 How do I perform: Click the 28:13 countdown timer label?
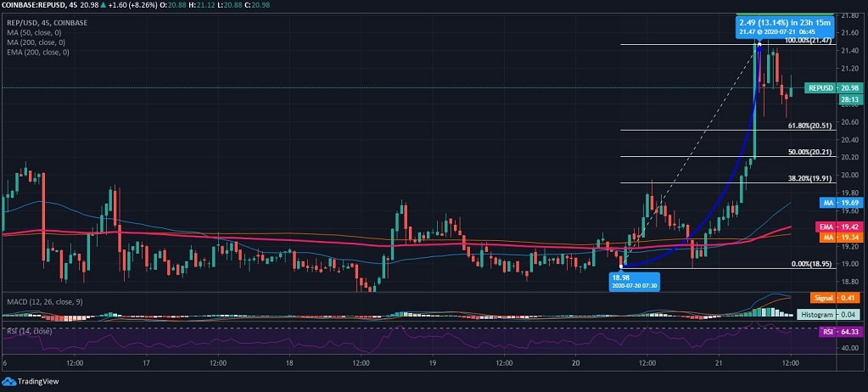click(x=849, y=99)
